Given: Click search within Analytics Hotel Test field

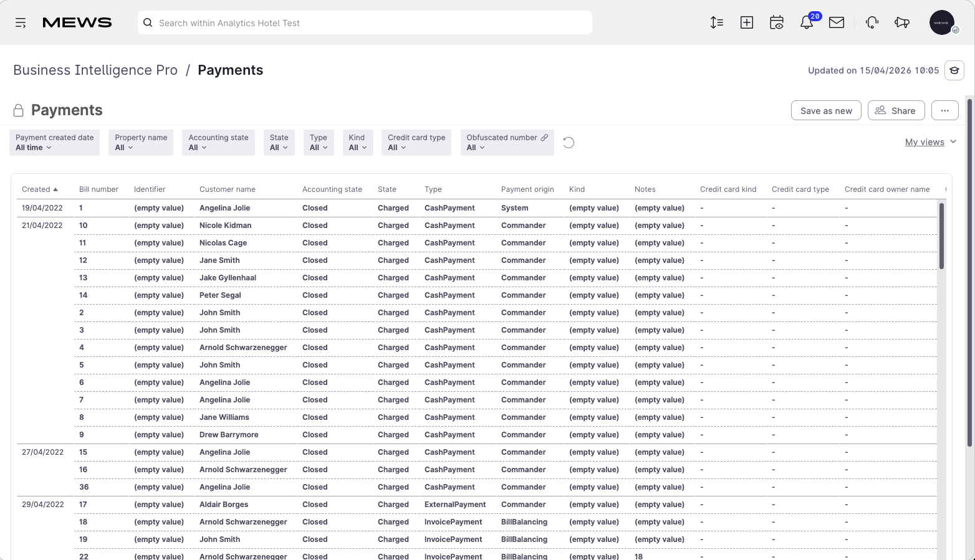Looking at the screenshot, I should [x=365, y=23].
